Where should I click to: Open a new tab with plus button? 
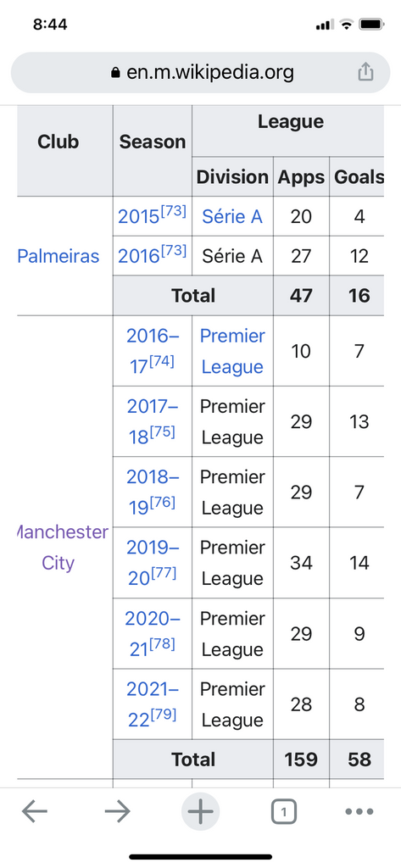click(x=200, y=812)
